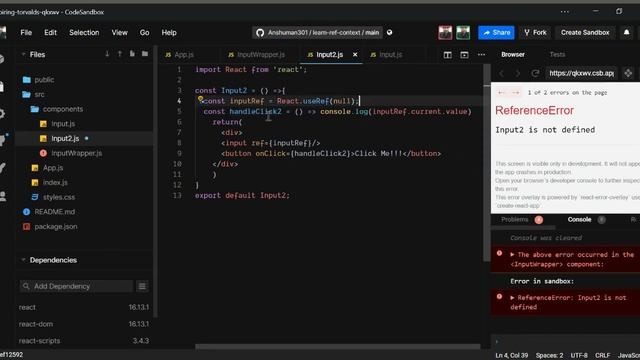Open styles.css from file tree
This screenshot has height=360, width=640.
(x=59, y=197)
